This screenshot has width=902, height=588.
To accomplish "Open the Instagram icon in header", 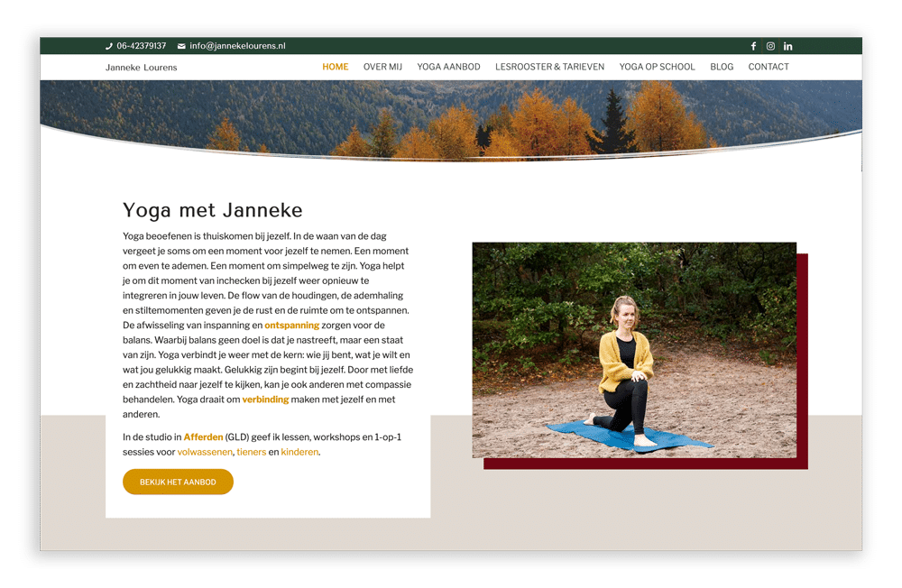I will point(770,46).
